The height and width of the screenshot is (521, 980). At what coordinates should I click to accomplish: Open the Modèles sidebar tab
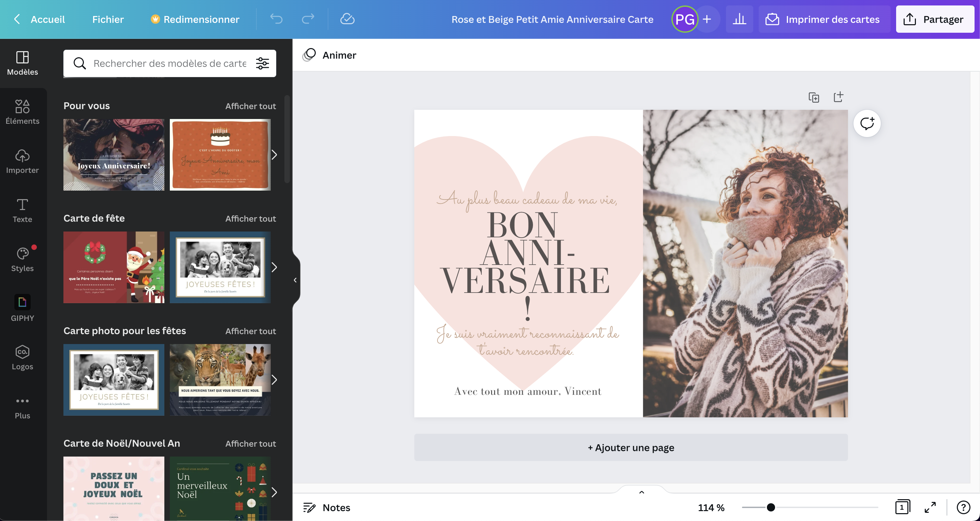(23, 63)
